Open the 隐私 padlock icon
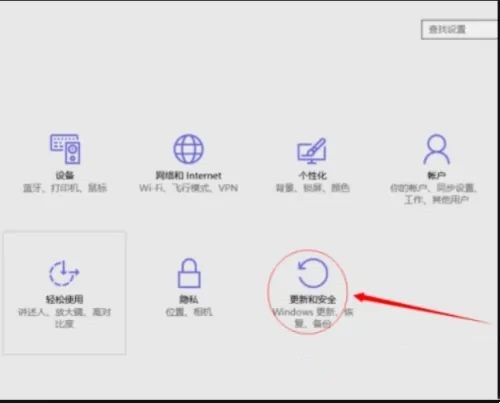Image resolution: width=500 pixels, height=403 pixels. pos(189,273)
